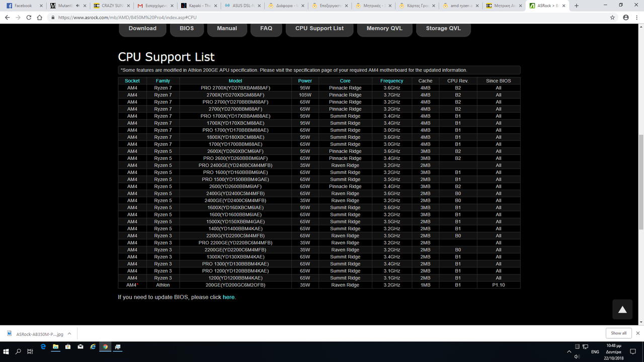The width and height of the screenshot is (644, 362).
Task: Click Show all downloads button
Action: pos(618,333)
